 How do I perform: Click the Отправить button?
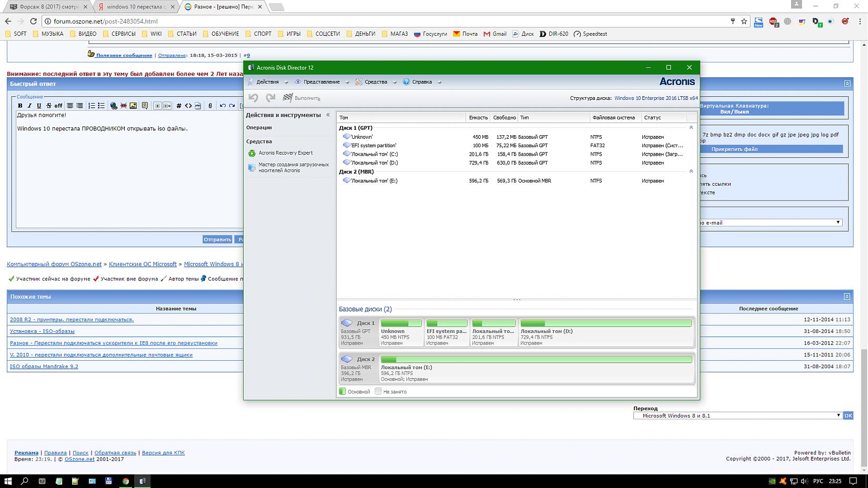click(x=217, y=239)
